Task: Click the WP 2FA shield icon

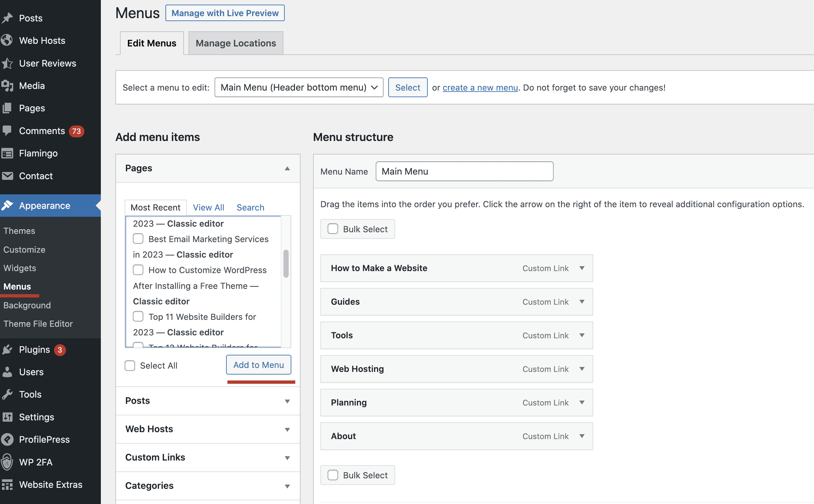Action: pyautogui.click(x=7, y=462)
